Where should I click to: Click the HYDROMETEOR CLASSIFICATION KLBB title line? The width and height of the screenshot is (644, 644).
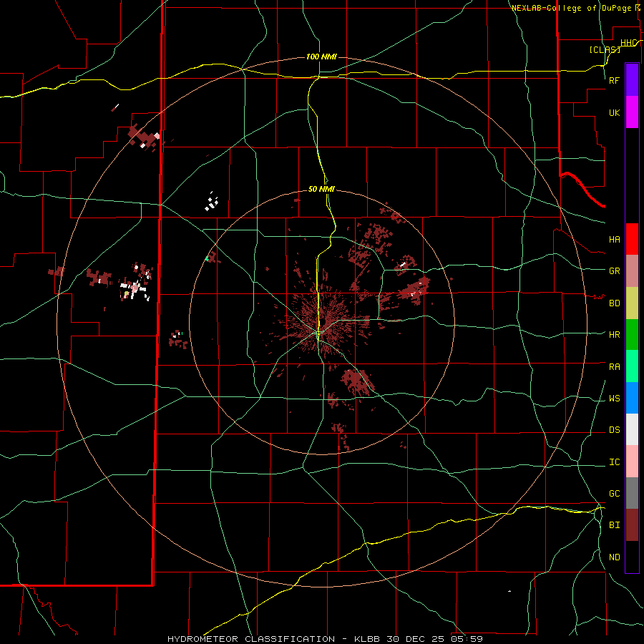pos(325,639)
